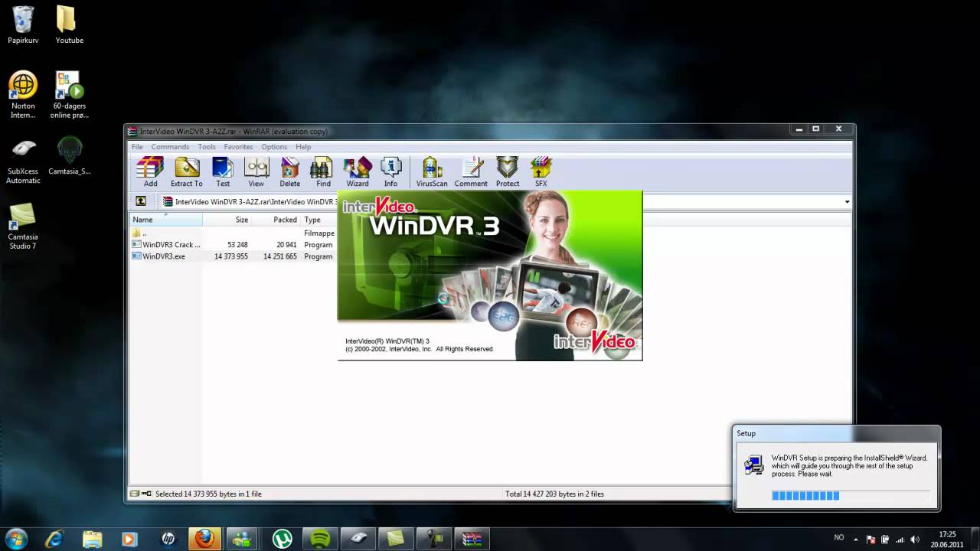The image size is (980, 551).
Task: Click the 20 941 packed value
Action: pos(286,245)
